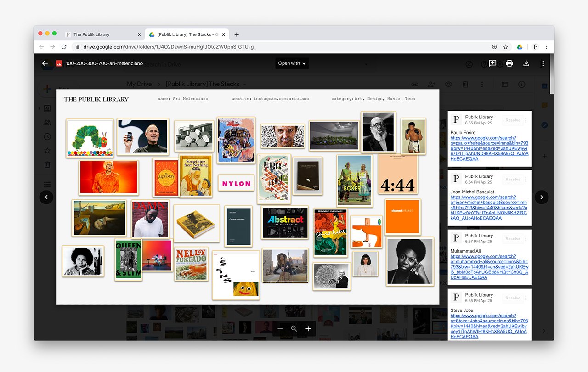588x372 pixels.
Task: Open the Add comment icon
Action: [x=492, y=63]
